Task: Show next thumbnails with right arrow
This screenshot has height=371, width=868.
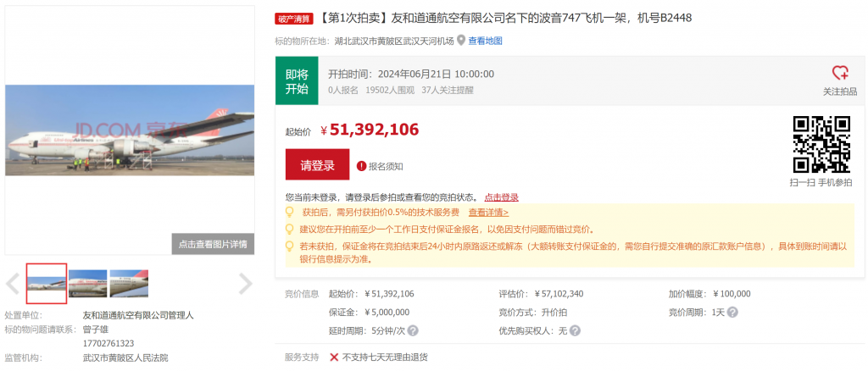Action: (245, 284)
